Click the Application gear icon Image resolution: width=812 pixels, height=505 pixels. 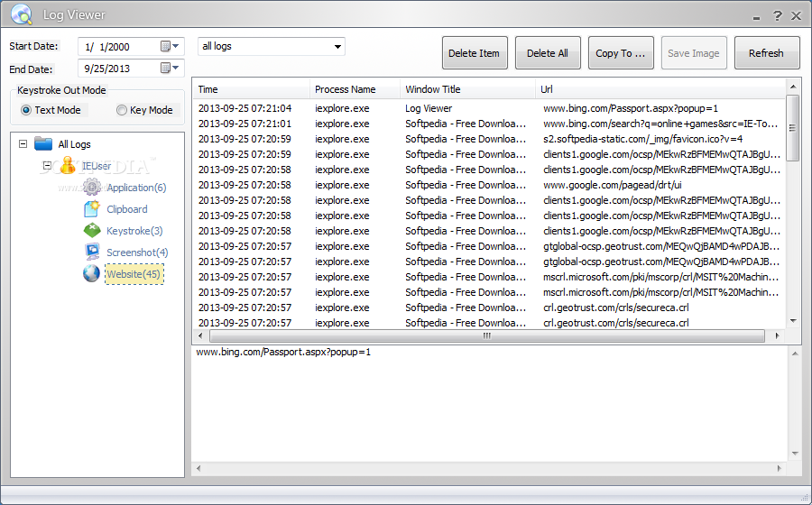92,187
